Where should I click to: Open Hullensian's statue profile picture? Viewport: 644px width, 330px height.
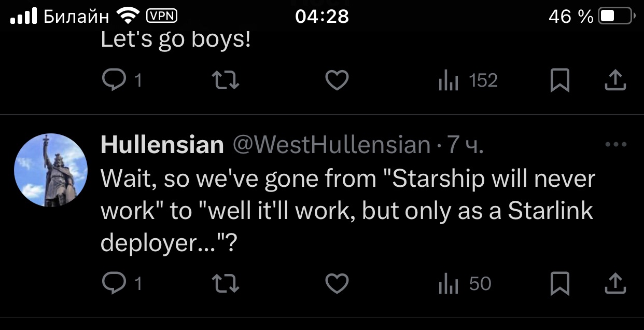51,170
